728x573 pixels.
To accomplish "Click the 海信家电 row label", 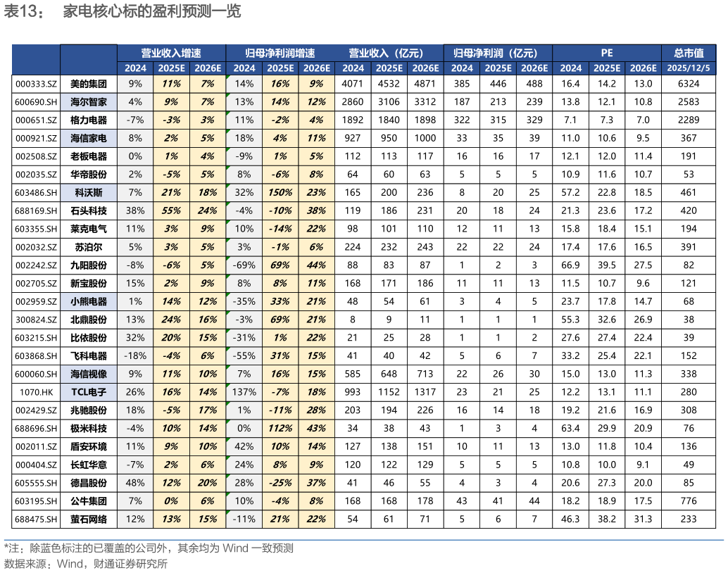I will tap(89, 138).
